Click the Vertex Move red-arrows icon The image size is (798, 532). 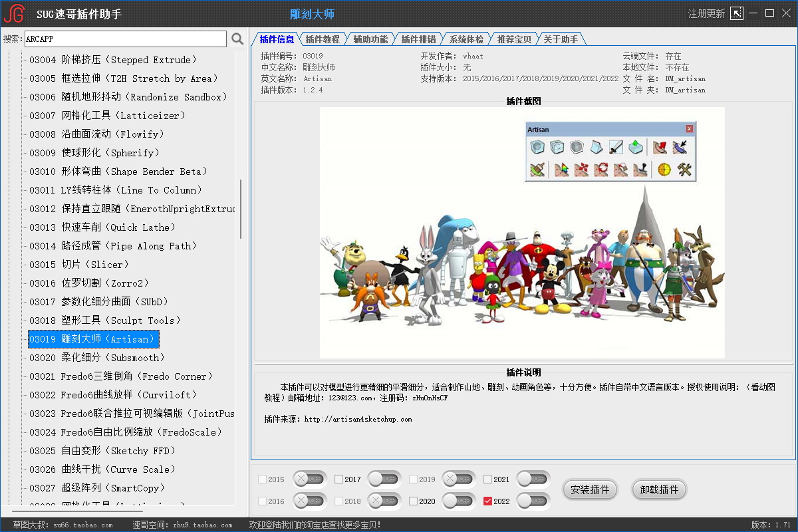[x=581, y=170]
